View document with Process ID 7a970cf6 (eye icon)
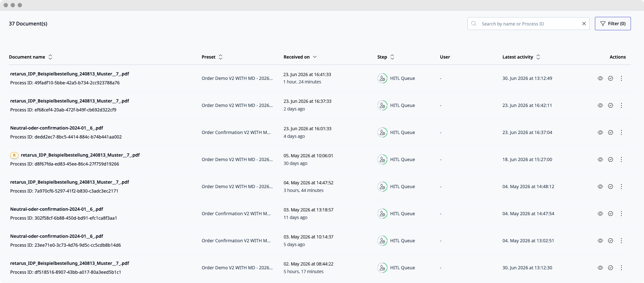Image resolution: width=644 pixels, height=283 pixels. [x=600, y=187]
